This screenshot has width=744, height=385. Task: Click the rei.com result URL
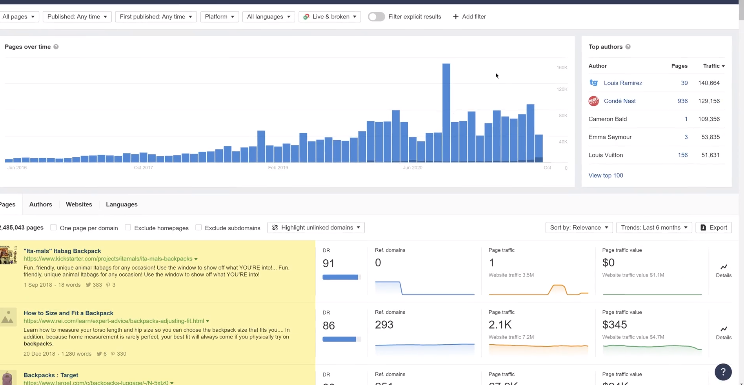(114, 321)
